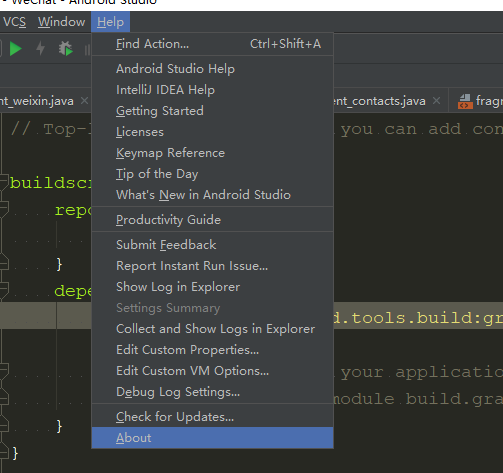The height and width of the screenshot is (473, 503).
Task: Select Check for Updates...
Action: [213, 417]
